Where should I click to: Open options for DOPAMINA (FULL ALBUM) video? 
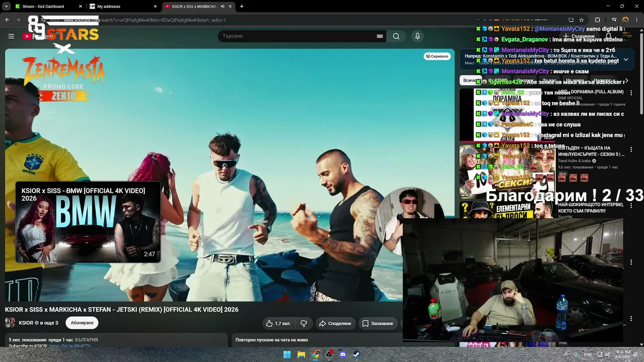click(x=631, y=93)
